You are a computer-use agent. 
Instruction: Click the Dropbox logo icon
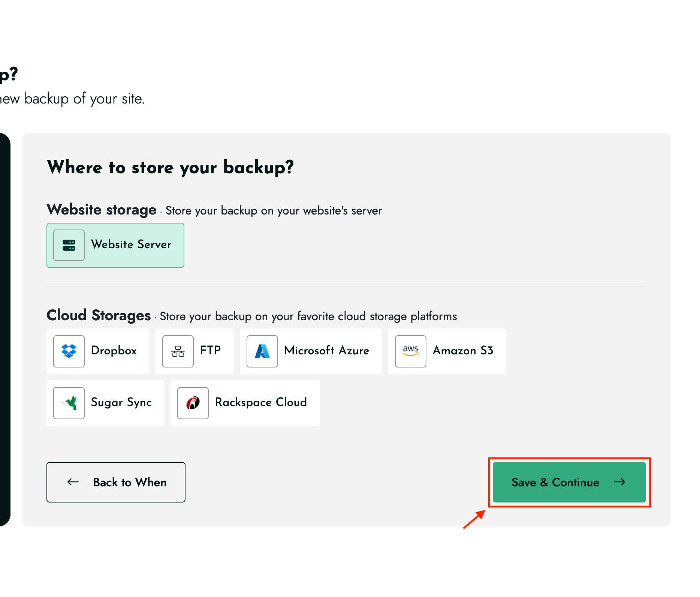(69, 351)
